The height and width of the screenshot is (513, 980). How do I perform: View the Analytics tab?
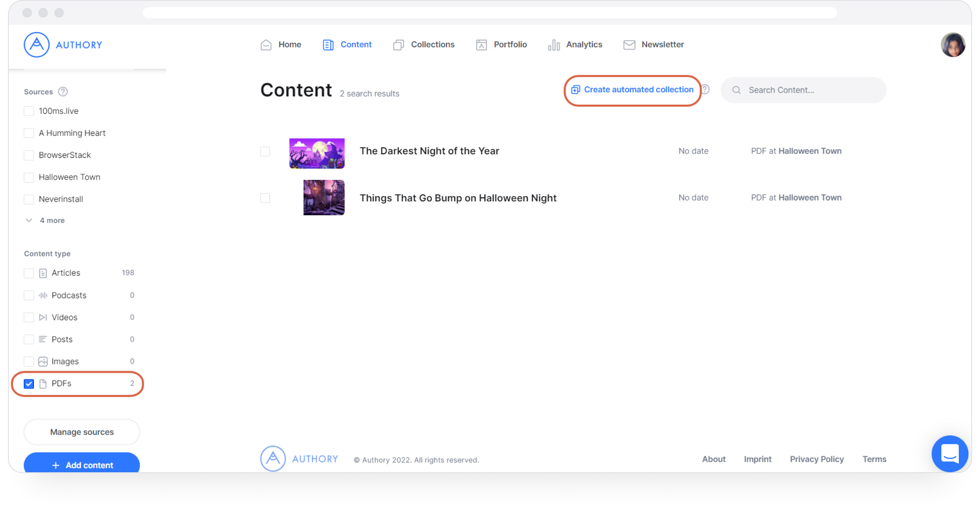pos(575,45)
